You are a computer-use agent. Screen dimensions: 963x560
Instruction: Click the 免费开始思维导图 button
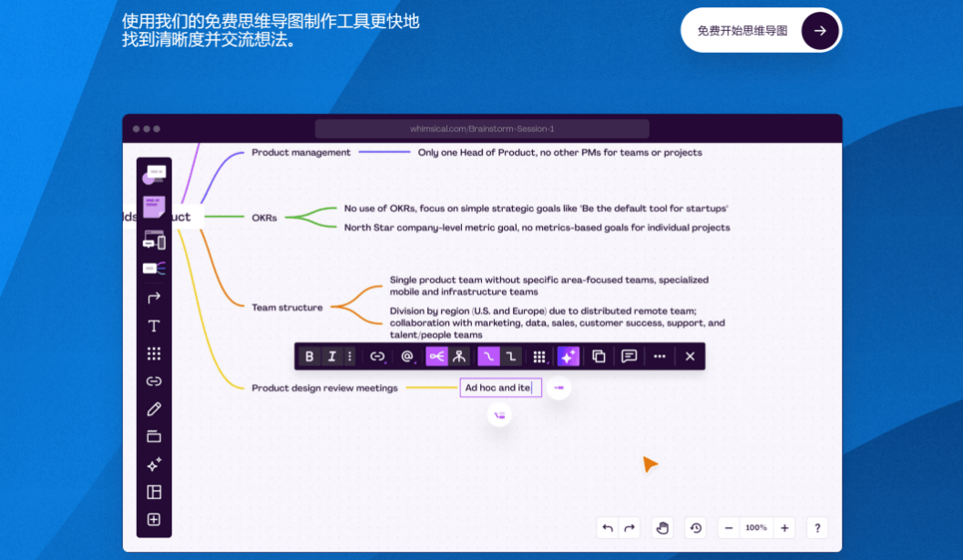[x=761, y=31]
